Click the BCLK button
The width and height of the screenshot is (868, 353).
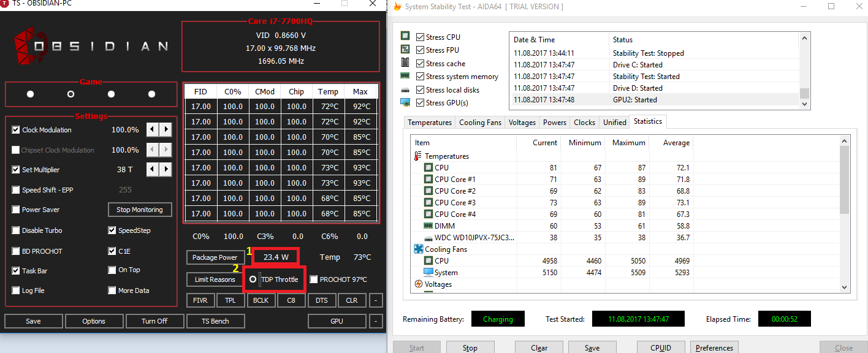[261, 300]
